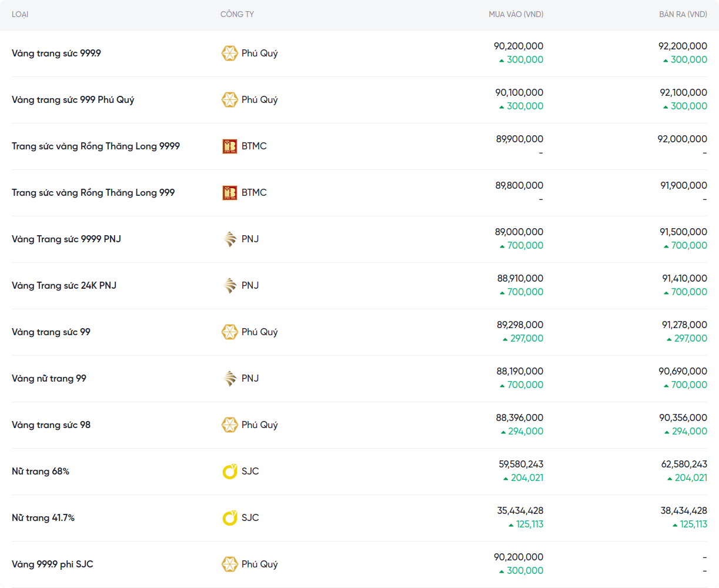Click Phú Quý logo in Vàng 999.9 phi SJC row
This screenshot has height=588, width=719.
click(x=229, y=564)
